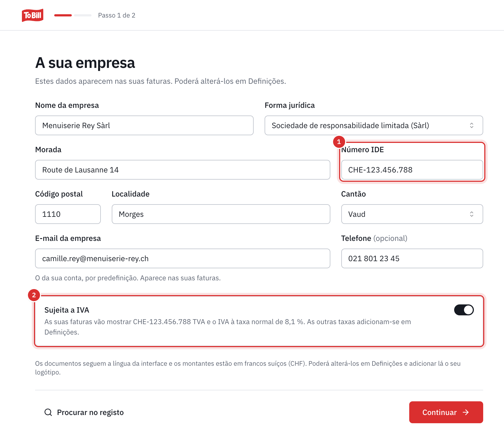Click the Telefone input field

click(x=412, y=258)
